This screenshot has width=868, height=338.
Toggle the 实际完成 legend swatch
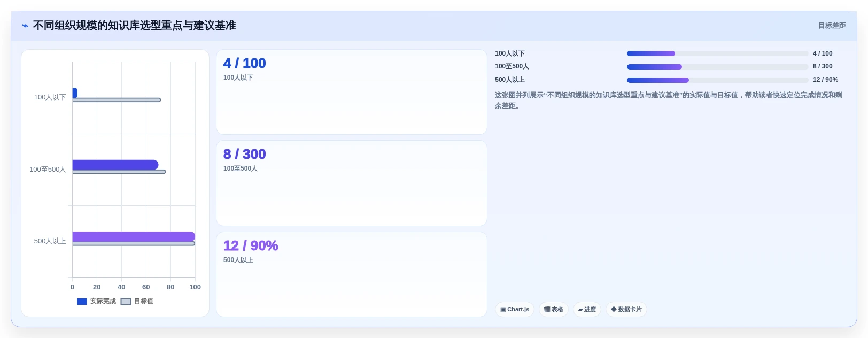[x=82, y=302]
